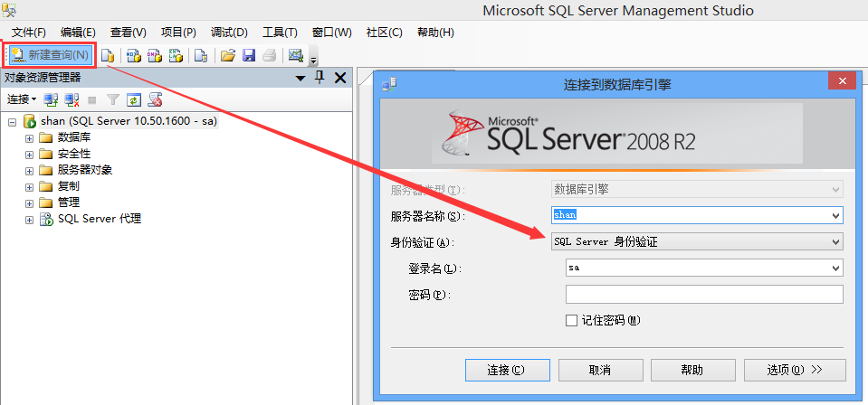Open the 社区(C) menu

384,33
